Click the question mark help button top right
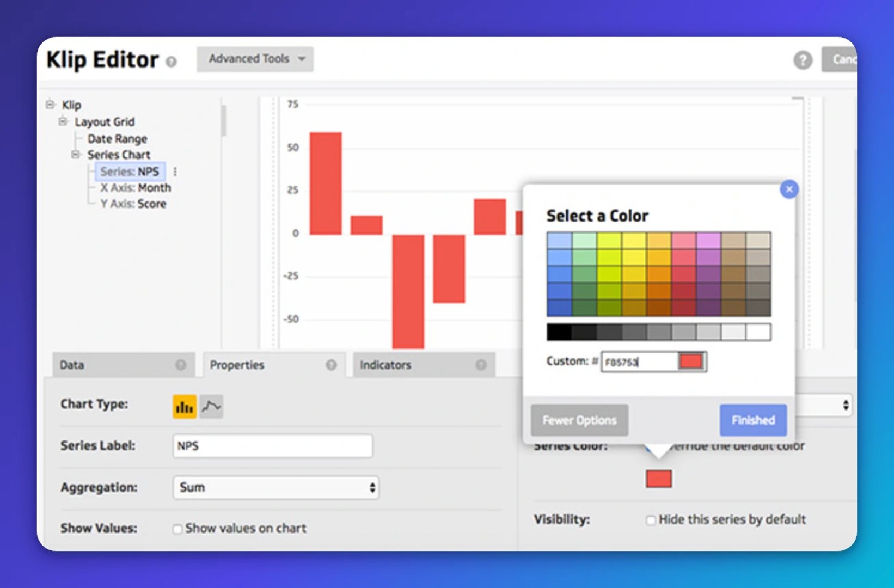This screenshot has width=894, height=588. pos(803,60)
